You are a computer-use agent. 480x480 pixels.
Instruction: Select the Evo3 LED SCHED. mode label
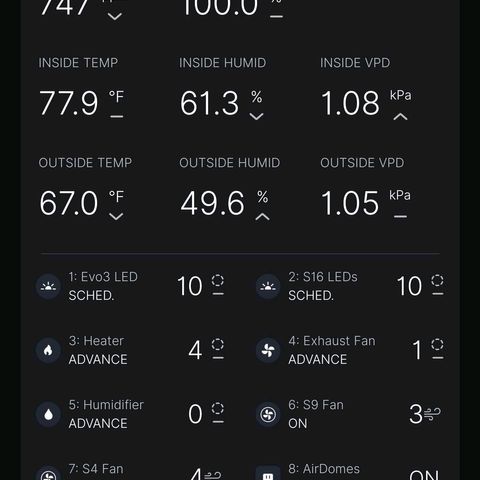click(91, 295)
